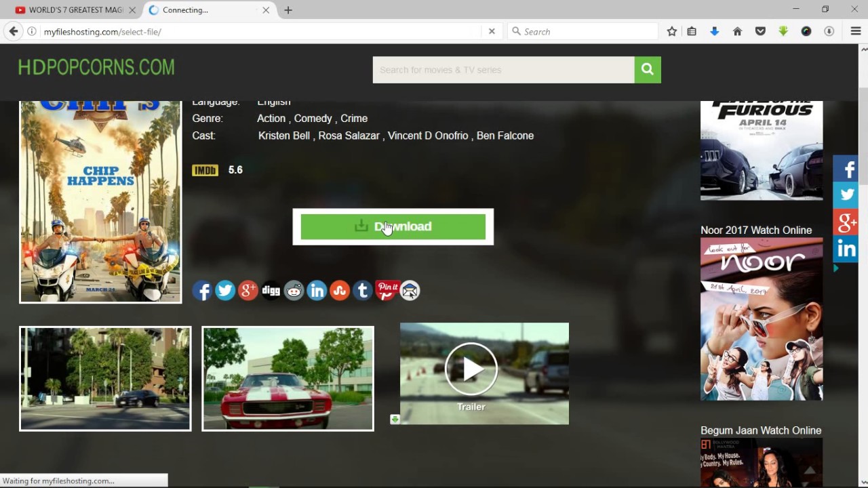This screenshot has width=868, height=488.
Task: Bookmark this page with the star
Action: [x=671, y=31]
